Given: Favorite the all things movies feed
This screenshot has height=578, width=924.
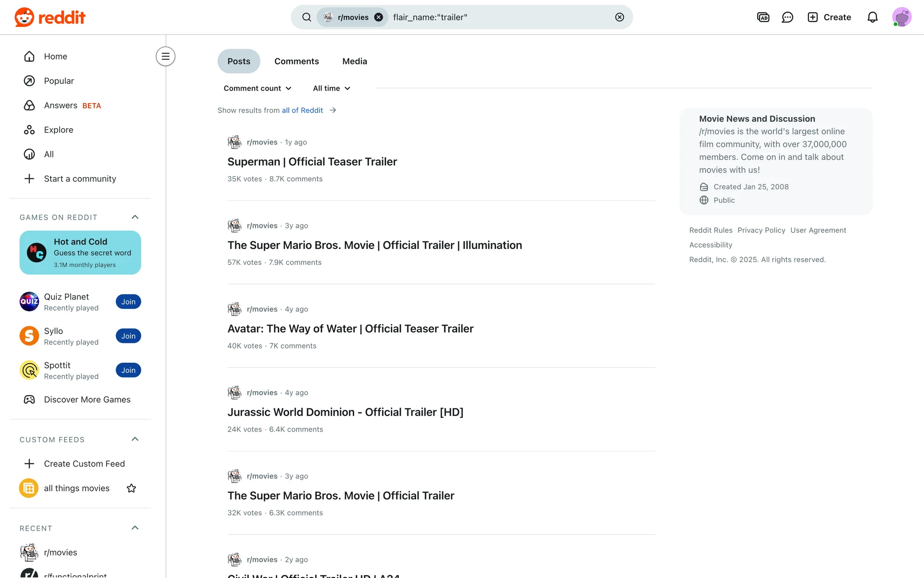Looking at the screenshot, I should pyautogui.click(x=131, y=488).
